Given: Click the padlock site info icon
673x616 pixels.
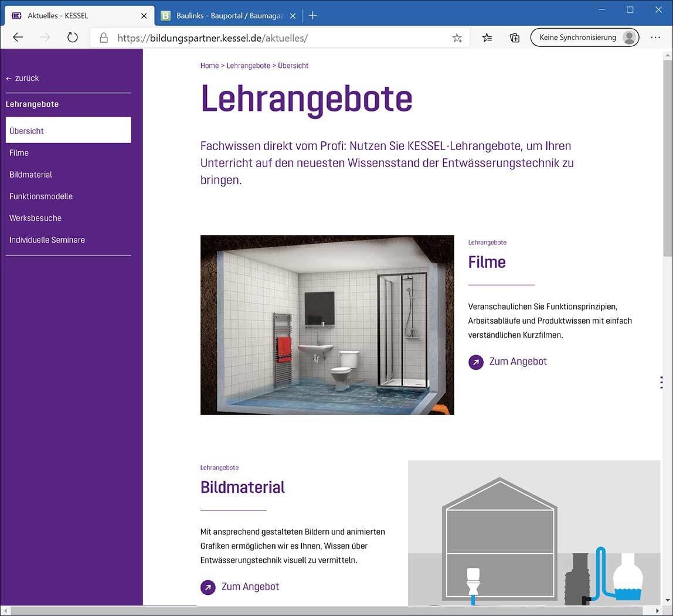Looking at the screenshot, I should (103, 38).
